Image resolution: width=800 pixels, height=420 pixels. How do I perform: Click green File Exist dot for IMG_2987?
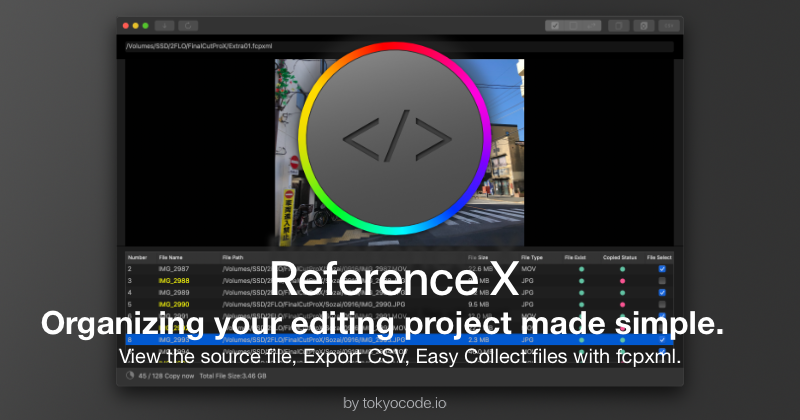(x=581, y=269)
